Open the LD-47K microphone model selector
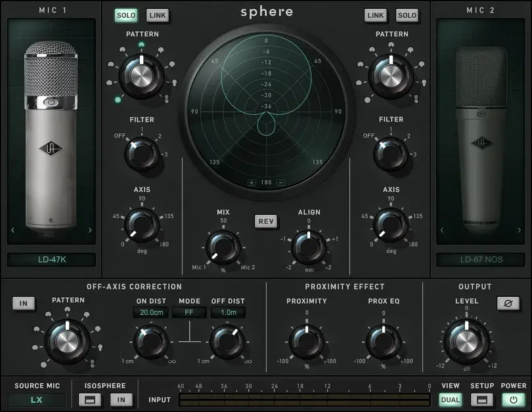The width and height of the screenshot is (532, 412). click(51, 260)
